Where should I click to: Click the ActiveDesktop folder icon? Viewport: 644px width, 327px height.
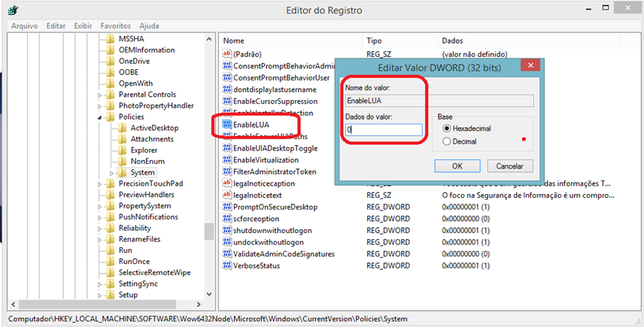coord(122,128)
